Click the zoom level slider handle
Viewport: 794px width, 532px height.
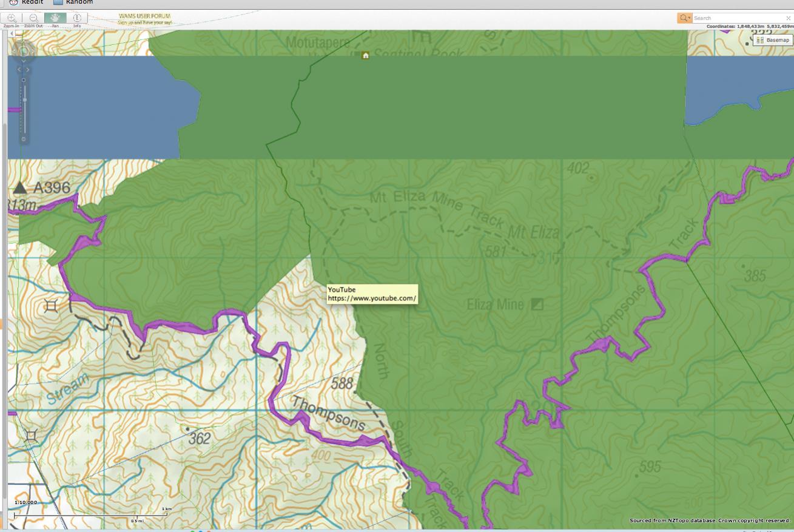[25, 99]
